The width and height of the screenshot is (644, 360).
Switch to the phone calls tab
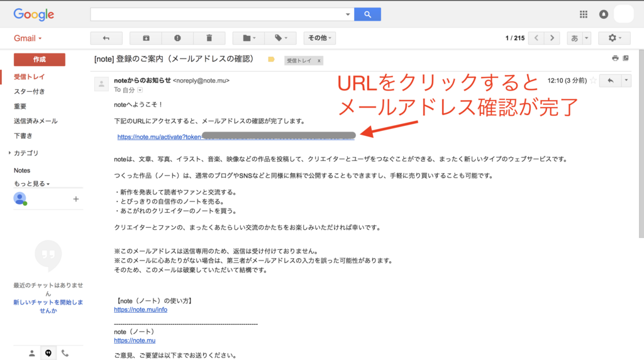coord(65,353)
